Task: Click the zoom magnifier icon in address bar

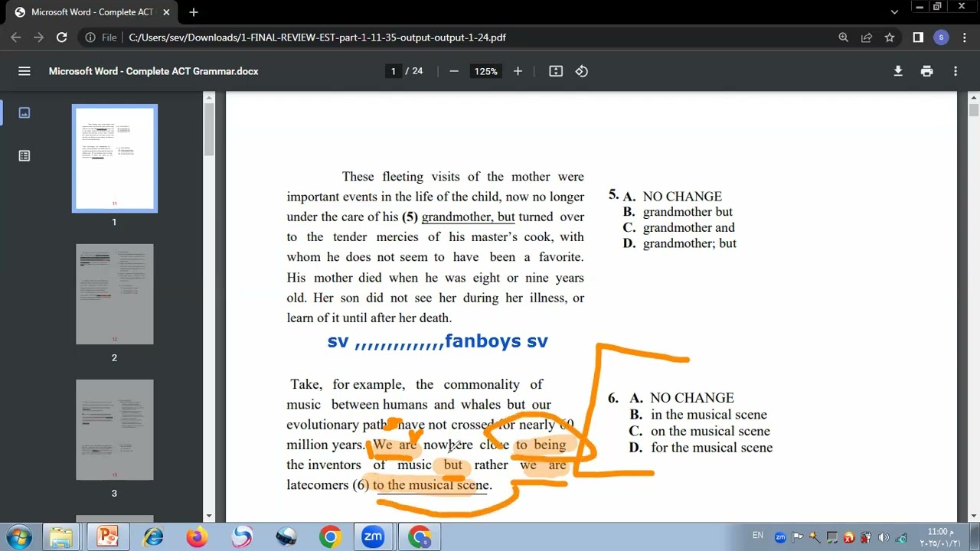Action: pyautogui.click(x=843, y=37)
